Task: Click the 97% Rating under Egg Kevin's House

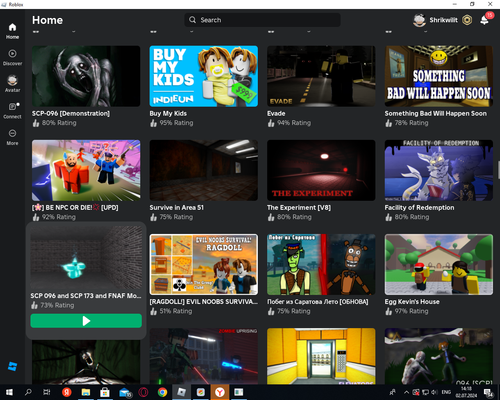Action: 411,311
